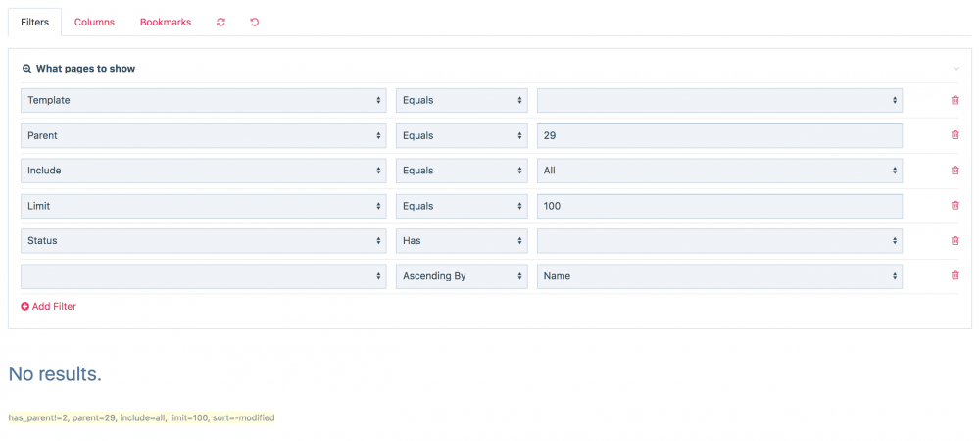Switch to the Columns tab
This screenshot has height=441, width=980.
(x=94, y=22)
